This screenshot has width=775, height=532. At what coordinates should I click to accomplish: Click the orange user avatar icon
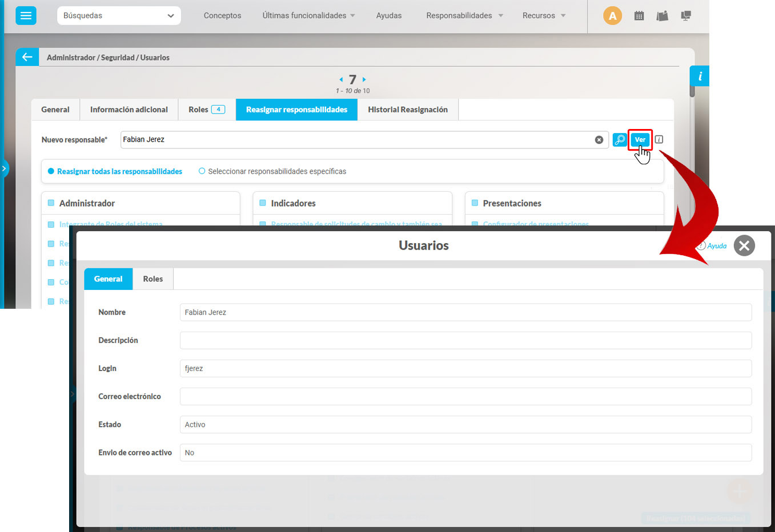tap(612, 15)
